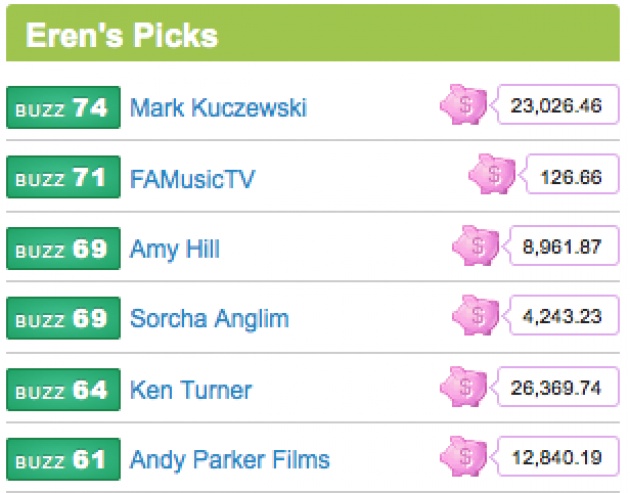This screenshot has height=493, width=630.
Task: Click piggy bank icon beside Ken Turner
Action: click(464, 387)
